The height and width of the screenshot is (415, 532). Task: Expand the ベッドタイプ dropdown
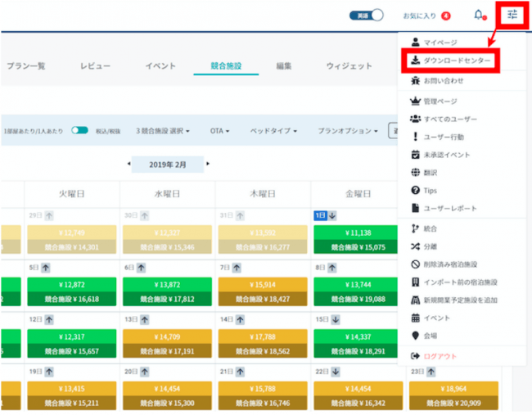coord(273,131)
